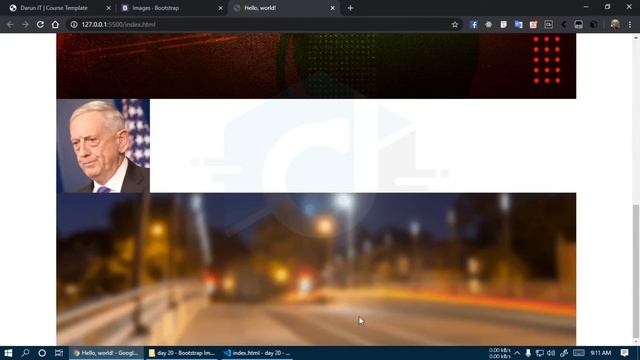This screenshot has height=360, width=640.
Task: Open the Chrome profile avatar
Action: [x=615, y=24]
